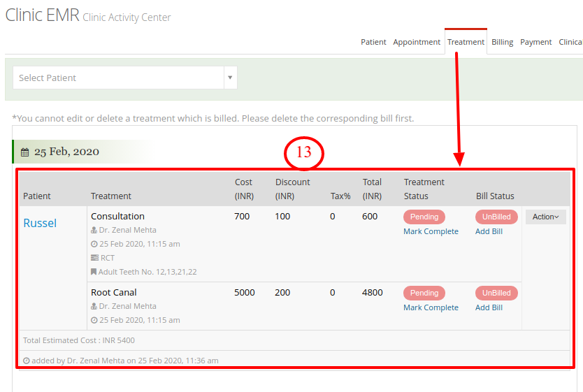Open the Payment tab
583x392 pixels.
tap(535, 42)
